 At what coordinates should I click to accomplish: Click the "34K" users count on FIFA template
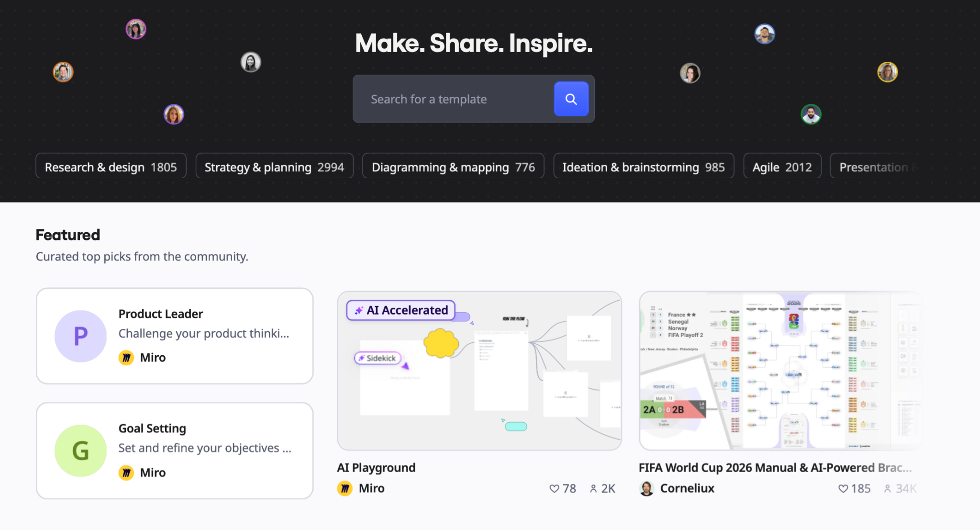(906, 488)
